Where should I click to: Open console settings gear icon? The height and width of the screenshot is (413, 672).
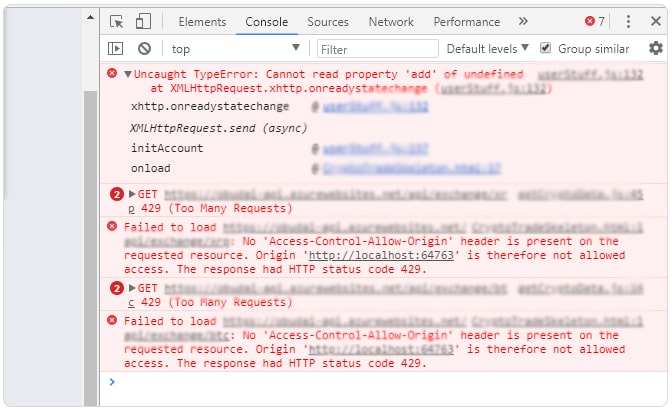click(x=655, y=48)
